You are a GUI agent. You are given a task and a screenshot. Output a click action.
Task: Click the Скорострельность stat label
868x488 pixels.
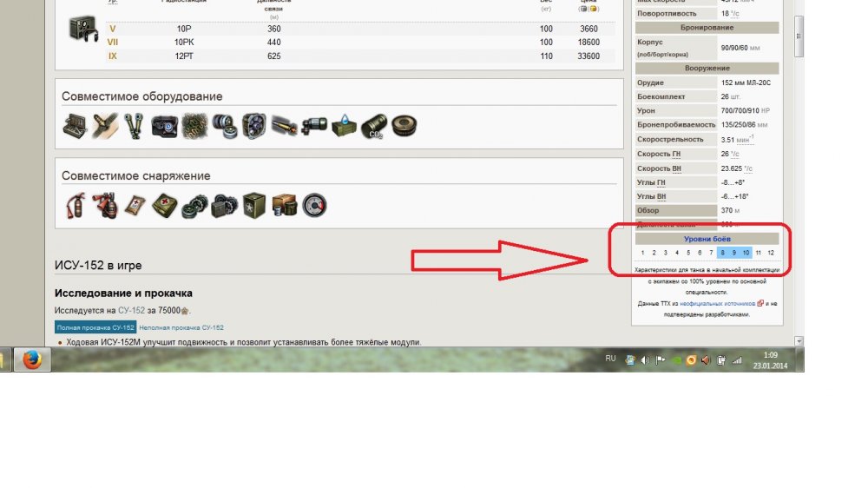pos(670,139)
